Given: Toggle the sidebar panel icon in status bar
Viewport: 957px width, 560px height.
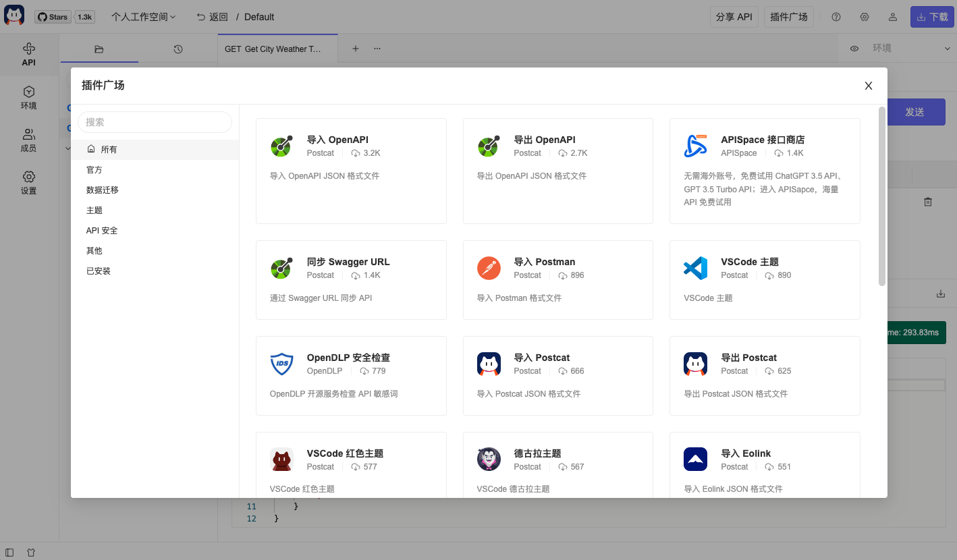Looking at the screenshot, I should 9,552.
